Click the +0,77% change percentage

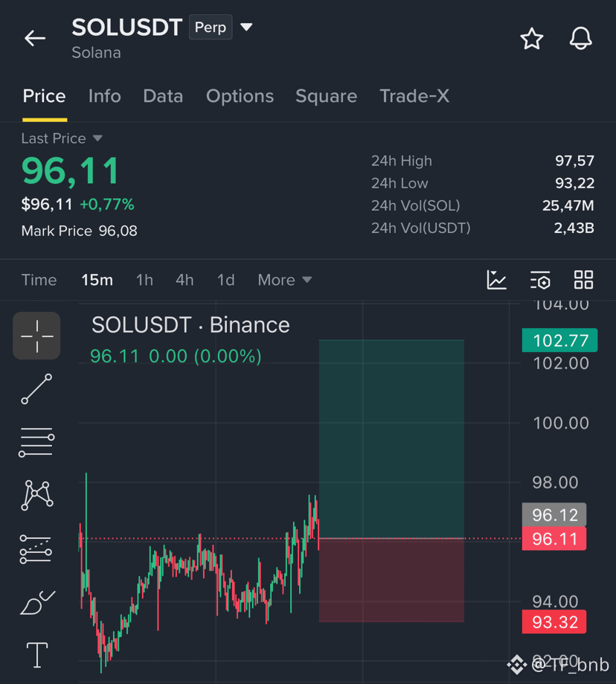click(x=107, y=204)
